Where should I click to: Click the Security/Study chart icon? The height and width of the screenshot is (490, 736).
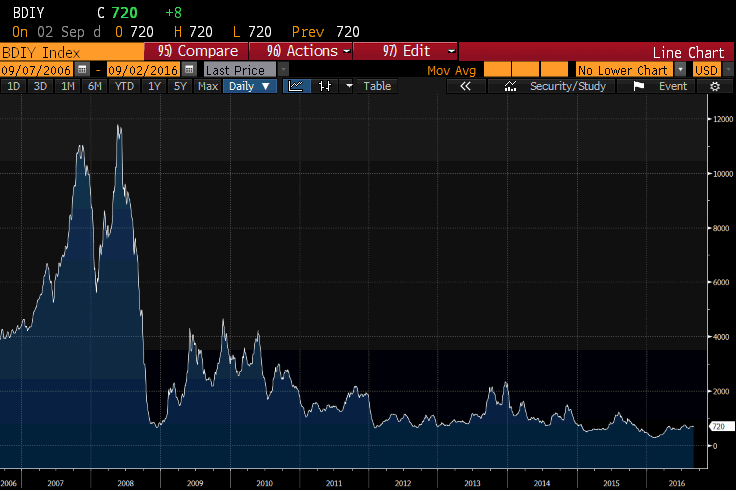(510, 86)
